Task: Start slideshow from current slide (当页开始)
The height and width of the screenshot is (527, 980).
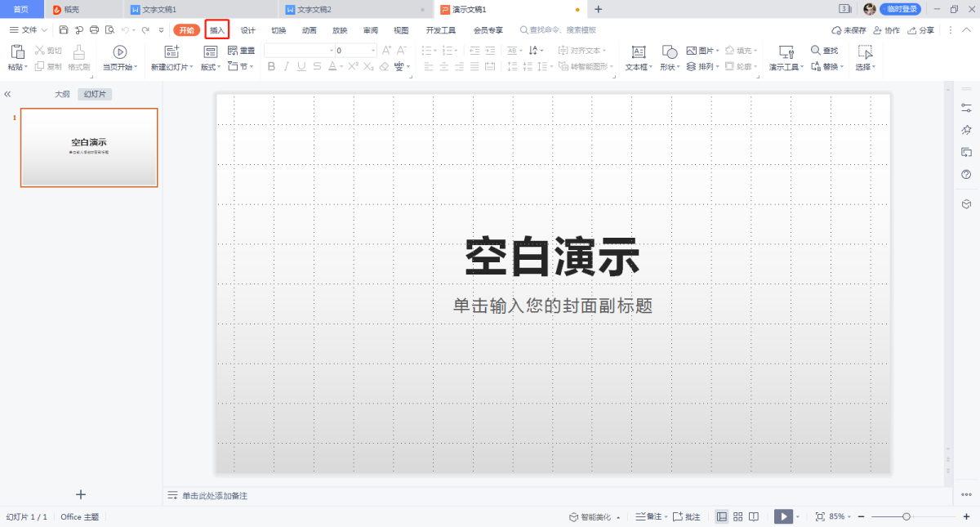Action: pyautogui.click(x=120, y=52)
